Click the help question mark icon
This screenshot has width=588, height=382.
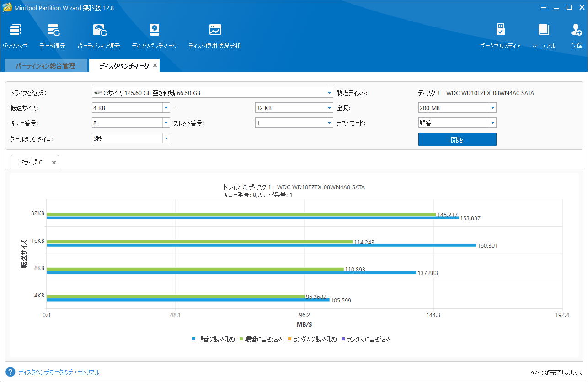coord(10,372)
